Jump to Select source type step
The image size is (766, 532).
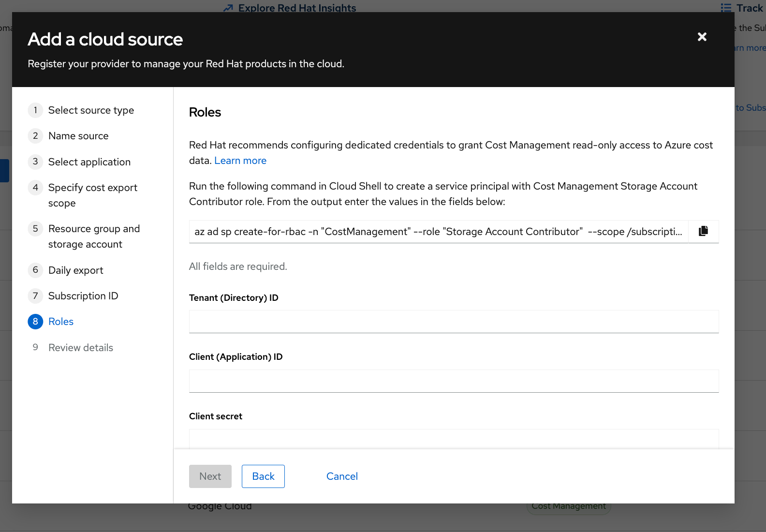91,110
